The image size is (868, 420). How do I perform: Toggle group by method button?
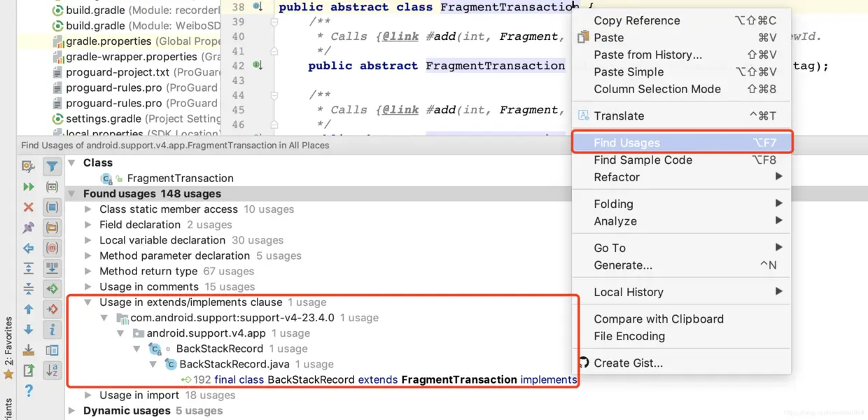[x=52, y=248]
